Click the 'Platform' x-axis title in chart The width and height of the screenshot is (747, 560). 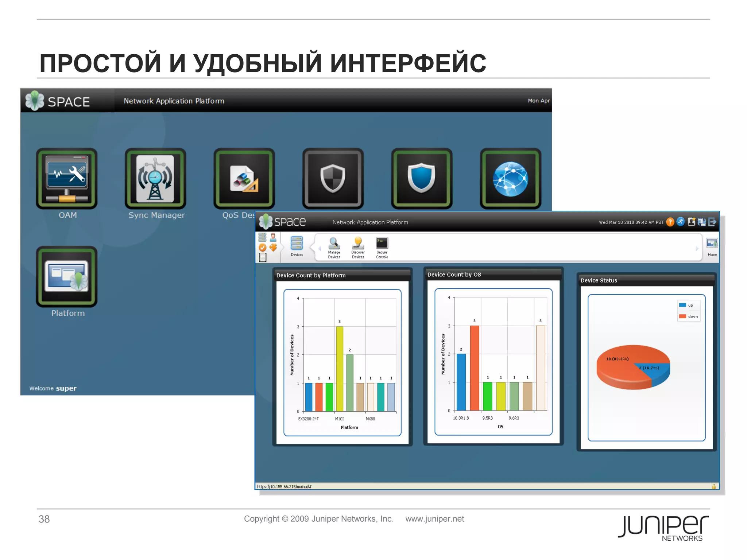(349, 427)
